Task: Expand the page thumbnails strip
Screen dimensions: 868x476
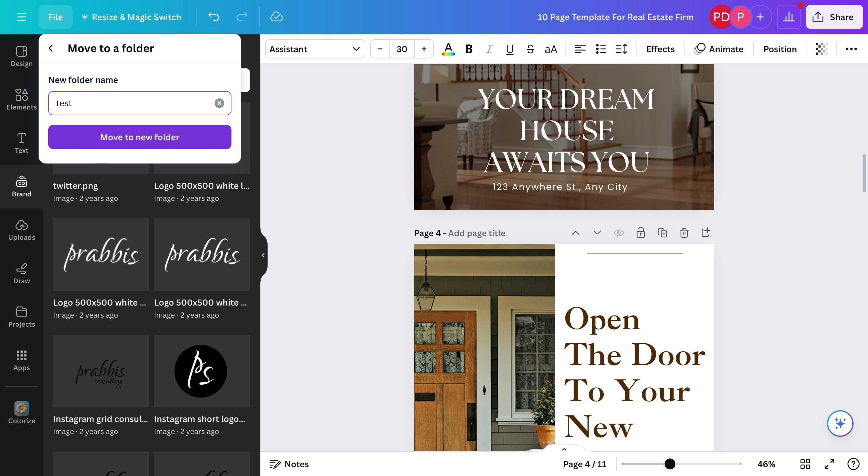Action: [564, 449]
